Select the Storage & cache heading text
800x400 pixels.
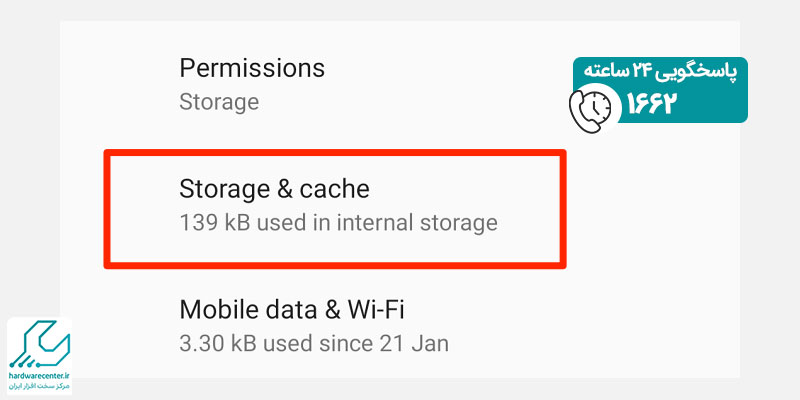[274, 189]
